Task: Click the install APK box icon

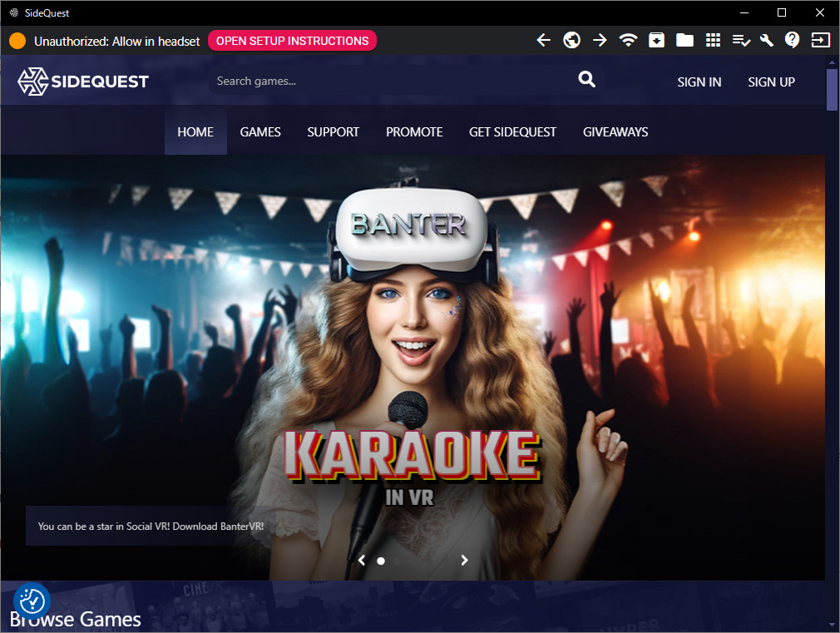Action: click(656, 40)
